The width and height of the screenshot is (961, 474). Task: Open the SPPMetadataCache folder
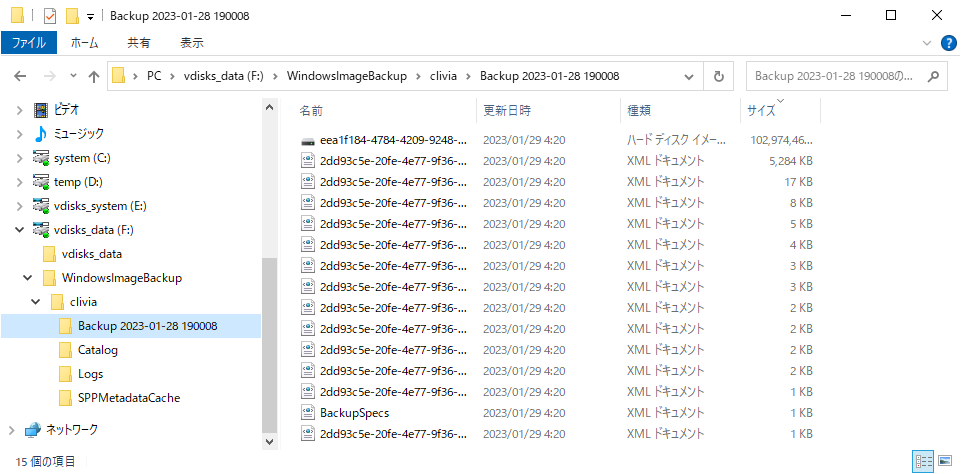click(129, 398)
